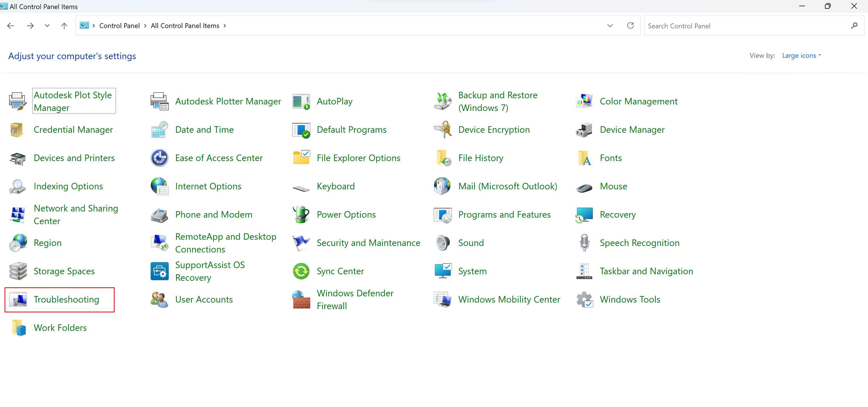Open Speech Recognition settings
The image size is (868, 407).
pyautogui.click(x=640, y=243)
